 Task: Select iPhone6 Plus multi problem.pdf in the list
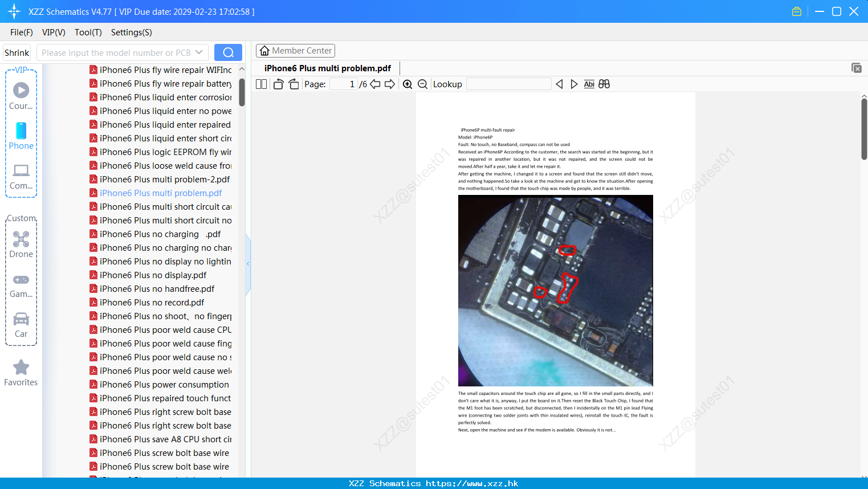pos(156,193)
